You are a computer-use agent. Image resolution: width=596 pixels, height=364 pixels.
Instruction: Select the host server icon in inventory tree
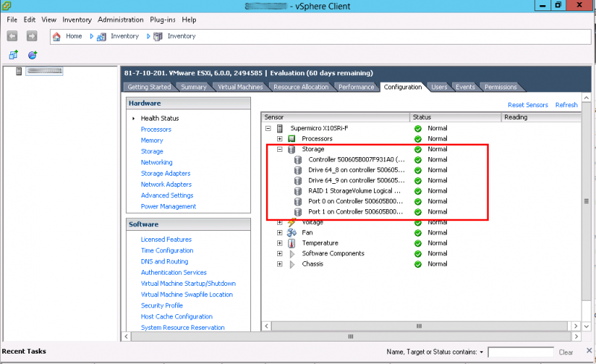19,71
